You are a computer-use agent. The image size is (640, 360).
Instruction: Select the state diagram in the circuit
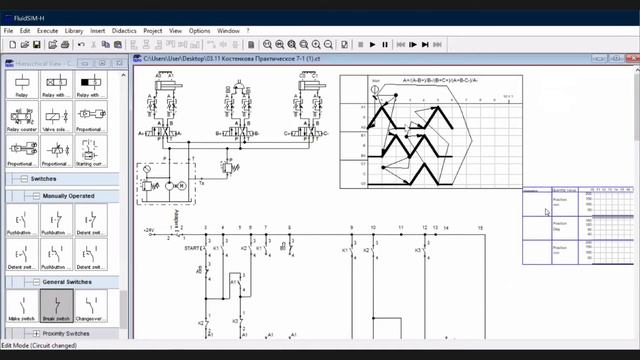[431, 132]
